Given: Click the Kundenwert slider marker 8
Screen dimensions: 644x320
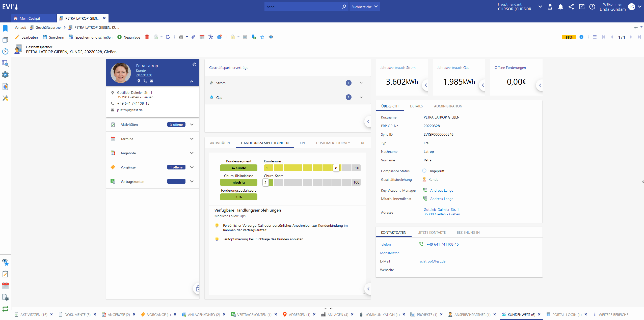Looking at the screenshot, I should pos(336,168).
